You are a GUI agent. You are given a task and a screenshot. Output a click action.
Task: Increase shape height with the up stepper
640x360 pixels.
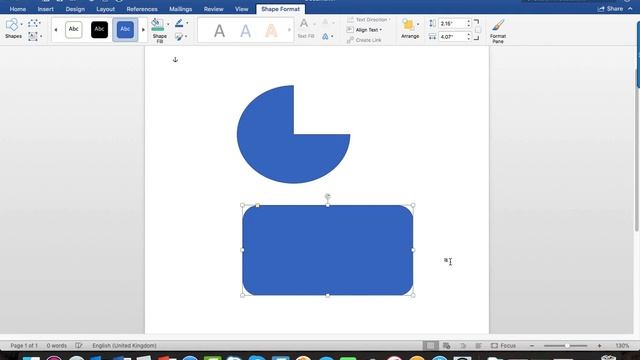pyautogui.click(x=469, y=21)
